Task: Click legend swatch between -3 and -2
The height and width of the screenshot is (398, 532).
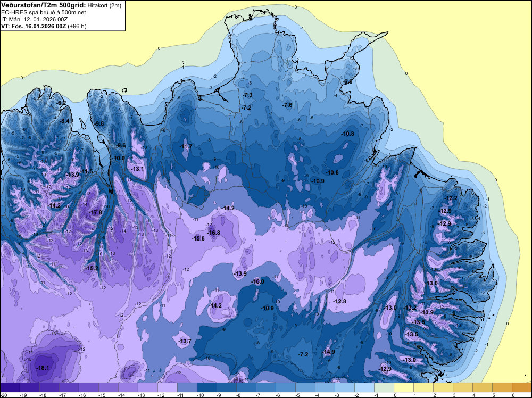Action: tap(344, 387)
